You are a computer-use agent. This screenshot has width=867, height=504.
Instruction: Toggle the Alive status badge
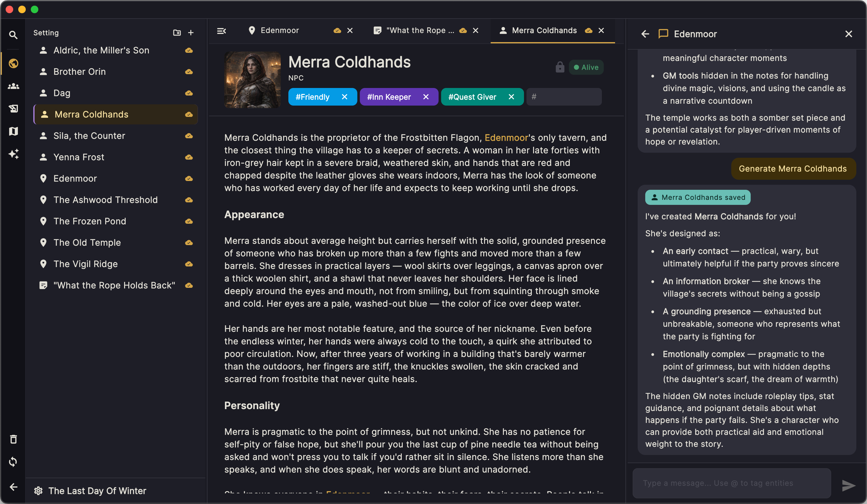(586, 67)
